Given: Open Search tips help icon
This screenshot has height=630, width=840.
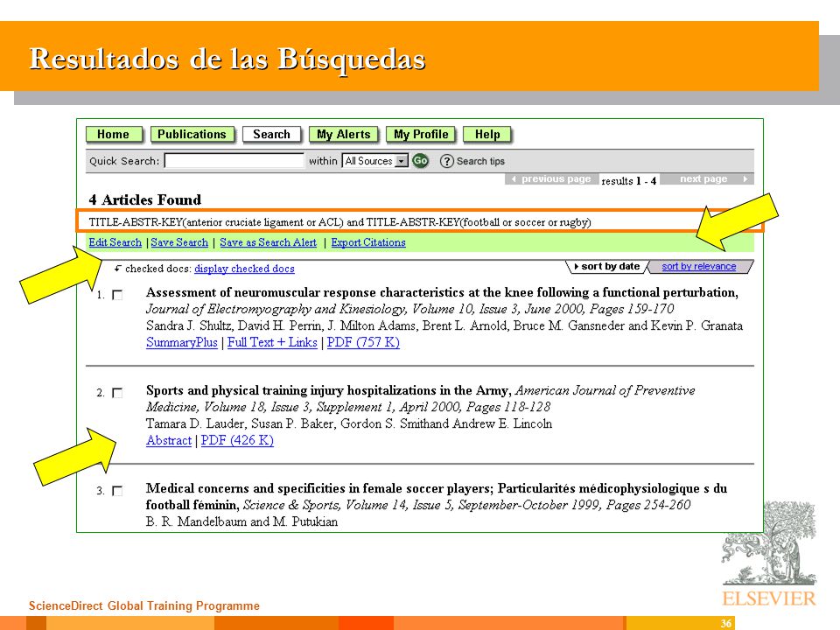Looking at the screenshot, I should coord(446,161).
